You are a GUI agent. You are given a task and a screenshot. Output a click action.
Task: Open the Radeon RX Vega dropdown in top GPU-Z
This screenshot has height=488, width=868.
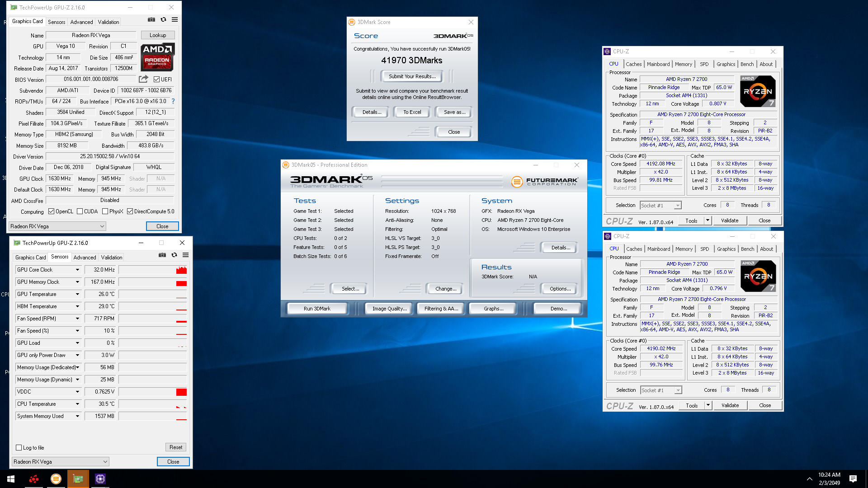(x=57, y=226)
